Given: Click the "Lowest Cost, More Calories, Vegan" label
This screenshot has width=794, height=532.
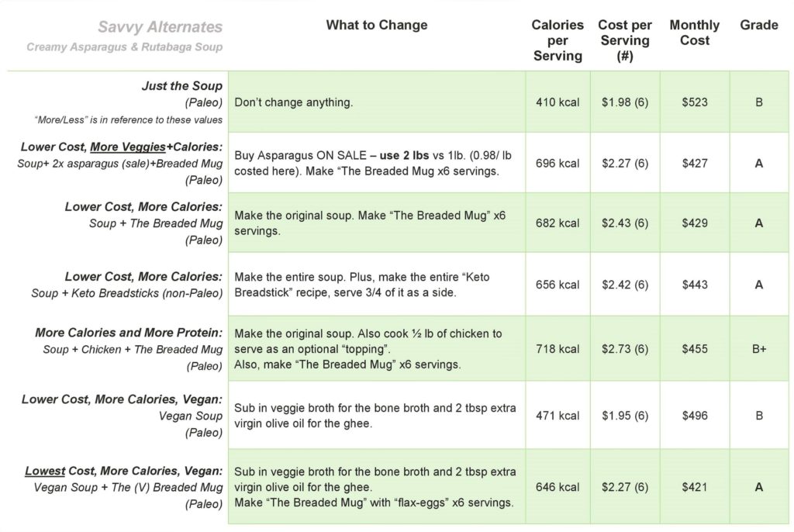Looking at the screenshot, I should [124, 471].
